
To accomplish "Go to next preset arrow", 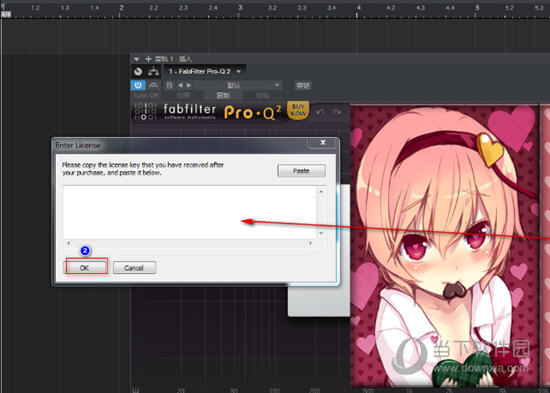I will (x=189, y=85).
